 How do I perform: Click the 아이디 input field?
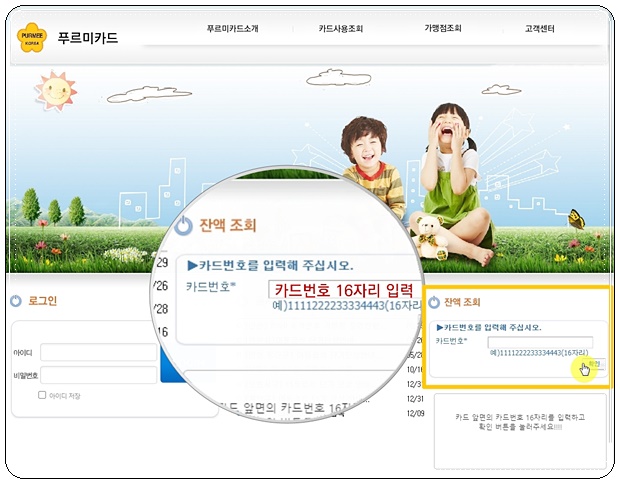[x=98, y=352]
